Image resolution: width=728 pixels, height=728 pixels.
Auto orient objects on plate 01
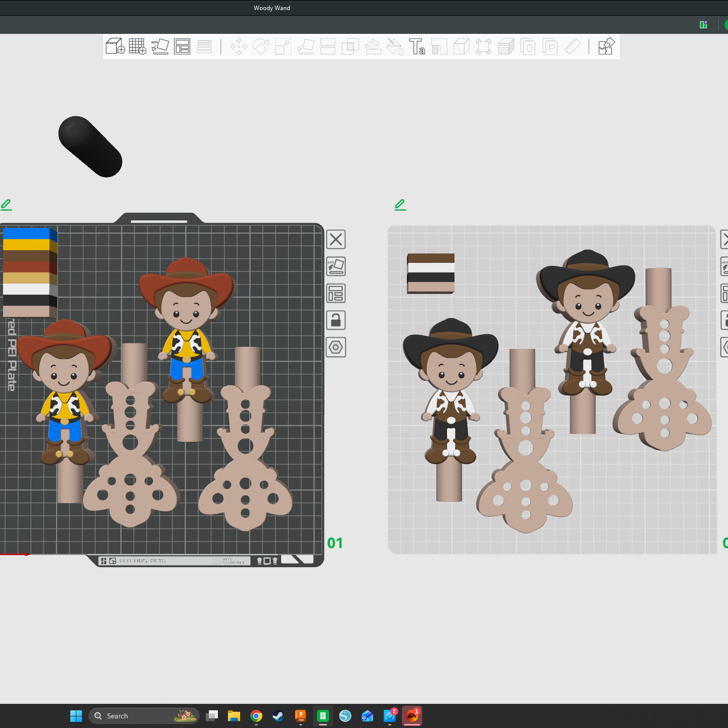(x=336, y=266)
